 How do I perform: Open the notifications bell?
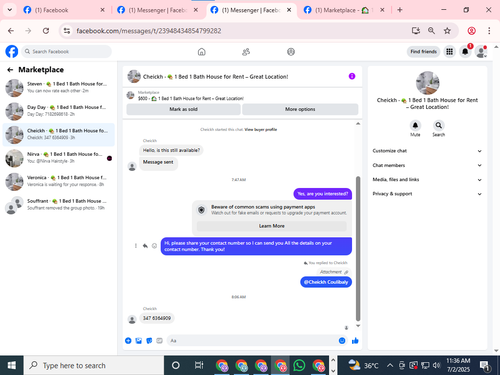point(465,52)
